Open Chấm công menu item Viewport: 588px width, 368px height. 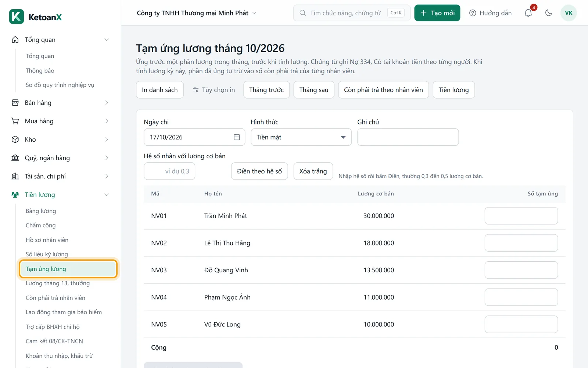pyautogui.click(x=40, y=225)
